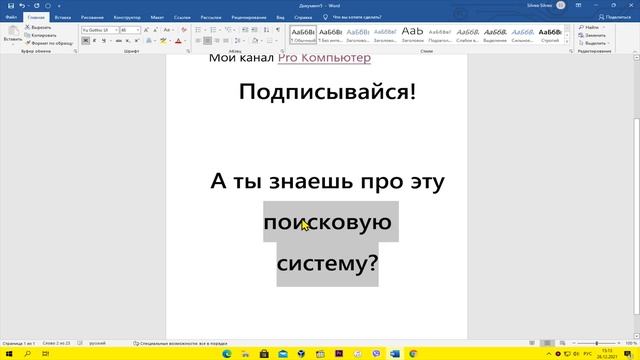Open the Windows notification center

click(x=628, y=353)
